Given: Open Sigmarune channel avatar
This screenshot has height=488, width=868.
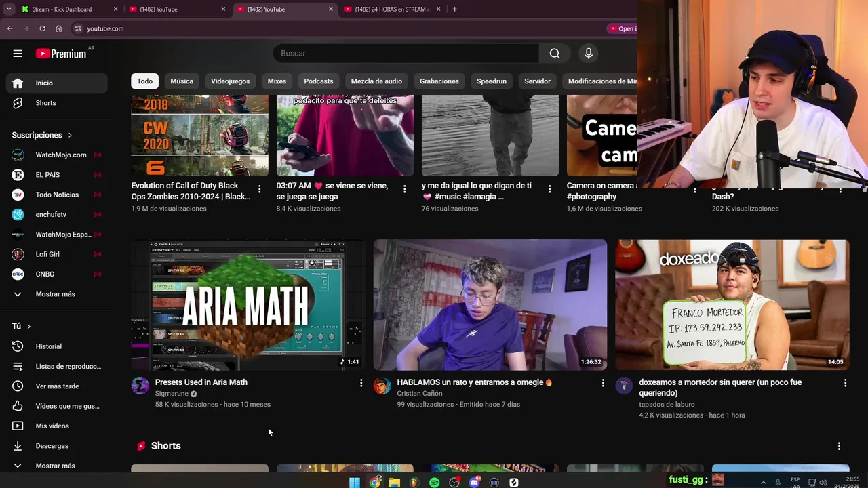Looking at the screenshot, I should coord(140,386).
